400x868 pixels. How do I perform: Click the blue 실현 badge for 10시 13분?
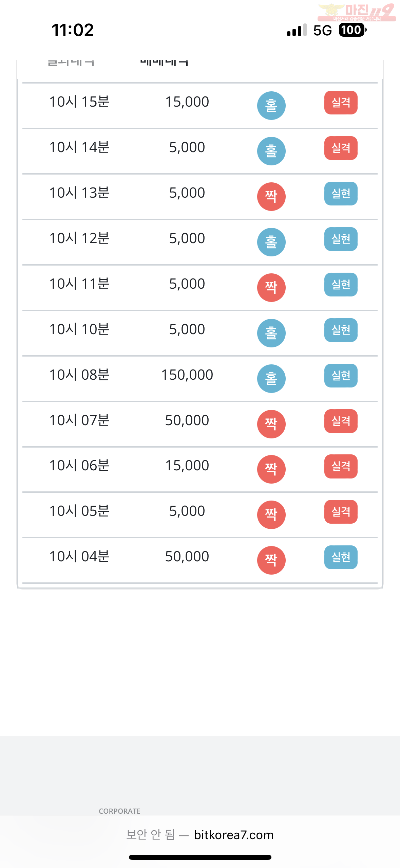[x=341, y=194]
